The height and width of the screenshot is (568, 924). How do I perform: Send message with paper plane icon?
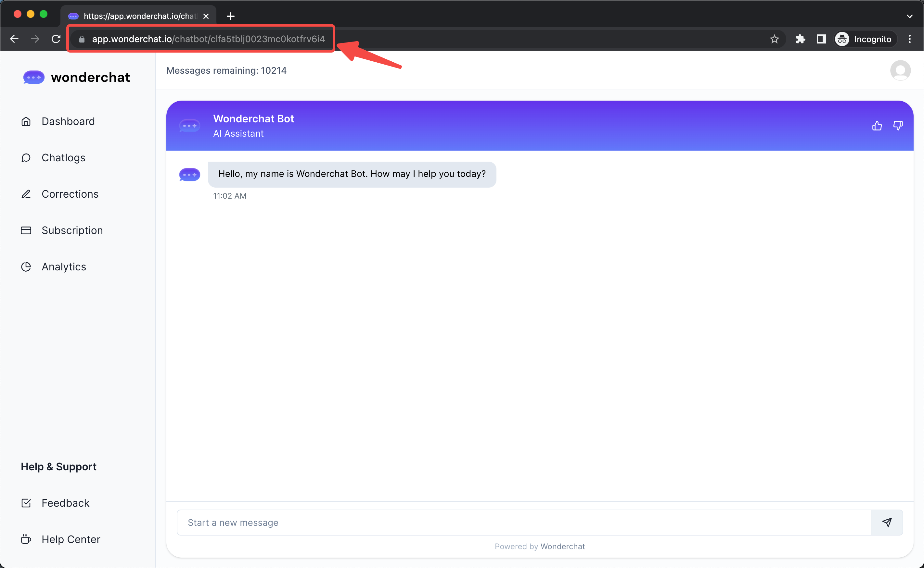click(887, 522)
